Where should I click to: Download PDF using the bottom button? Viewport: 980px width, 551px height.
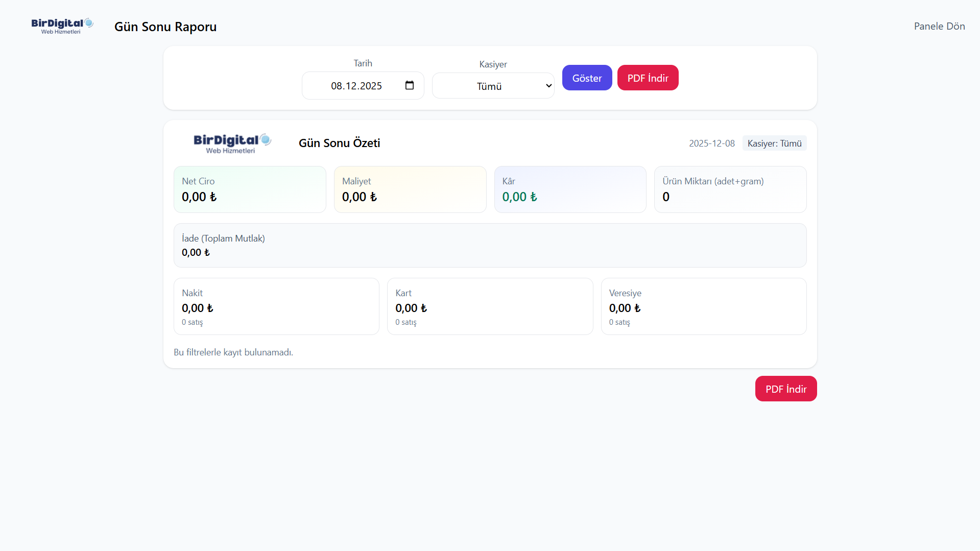pos(785,389)
